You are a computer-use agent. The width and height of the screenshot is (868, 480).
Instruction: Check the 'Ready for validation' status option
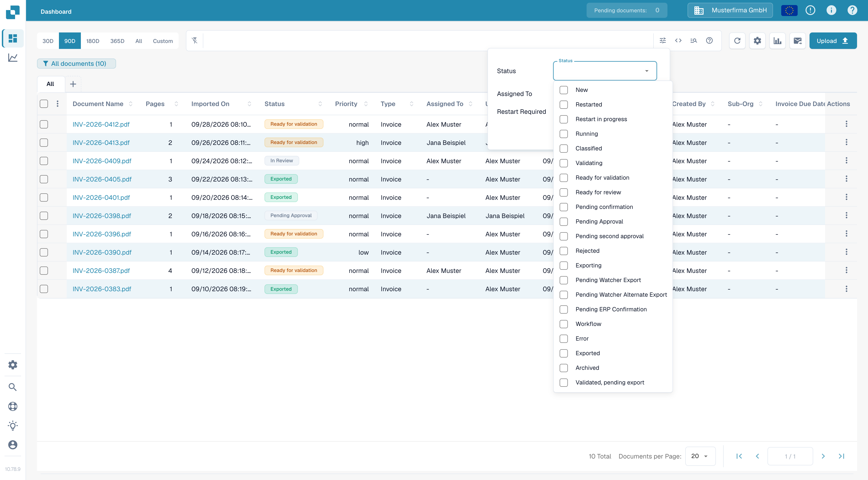tap(564, 178)
